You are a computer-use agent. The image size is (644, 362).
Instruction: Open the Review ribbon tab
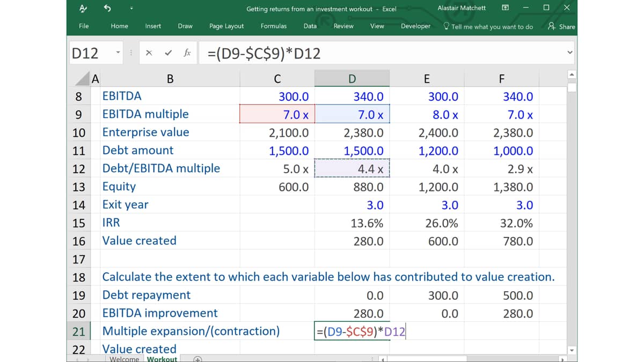(343, 26)
